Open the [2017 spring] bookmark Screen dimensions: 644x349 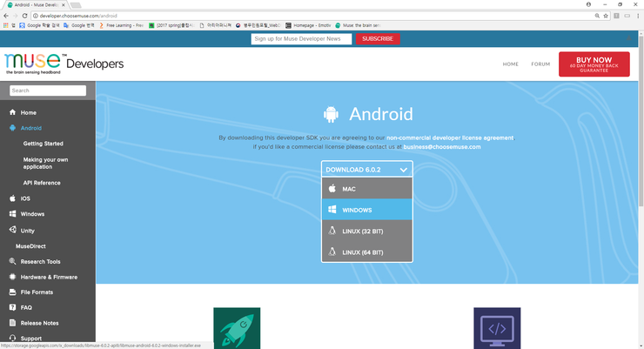coord(171,25)
